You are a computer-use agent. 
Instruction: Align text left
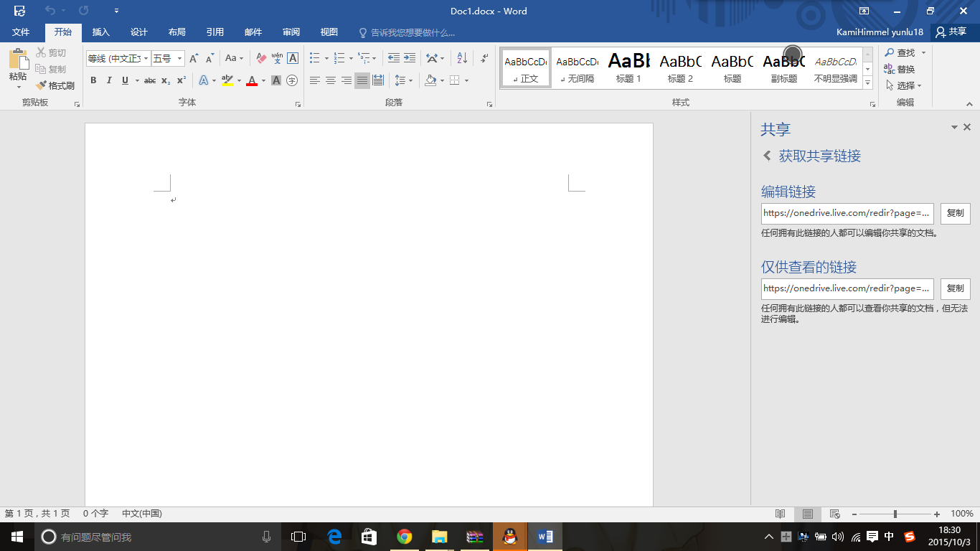314,80
